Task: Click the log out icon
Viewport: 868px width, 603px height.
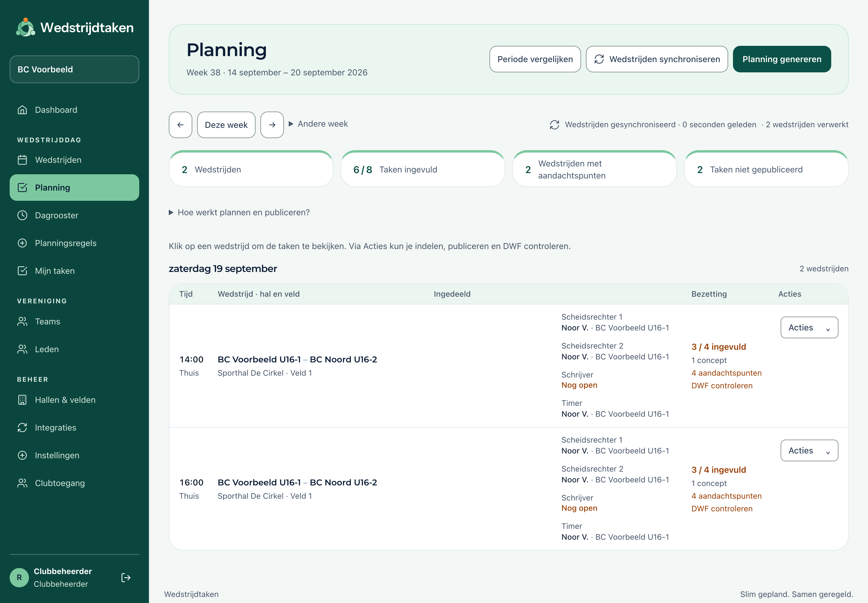Action: point(126,578)
